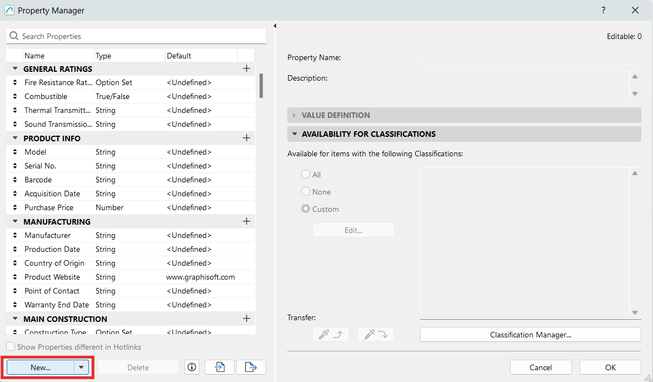
Task: Select the All classifications radio button
Action: (306, 174)
